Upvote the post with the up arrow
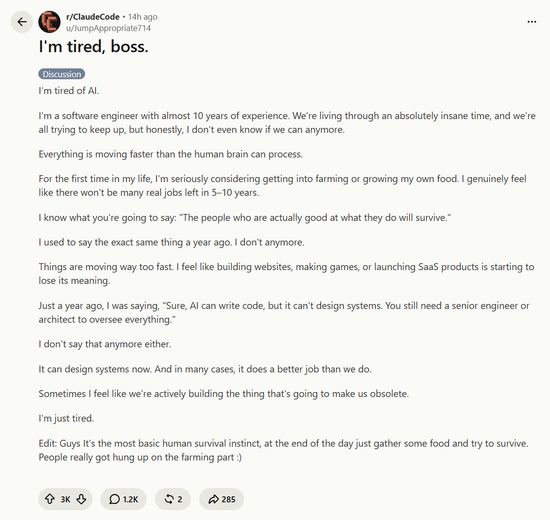This screenshot has height=520, width=550. [x=50, y=499]
